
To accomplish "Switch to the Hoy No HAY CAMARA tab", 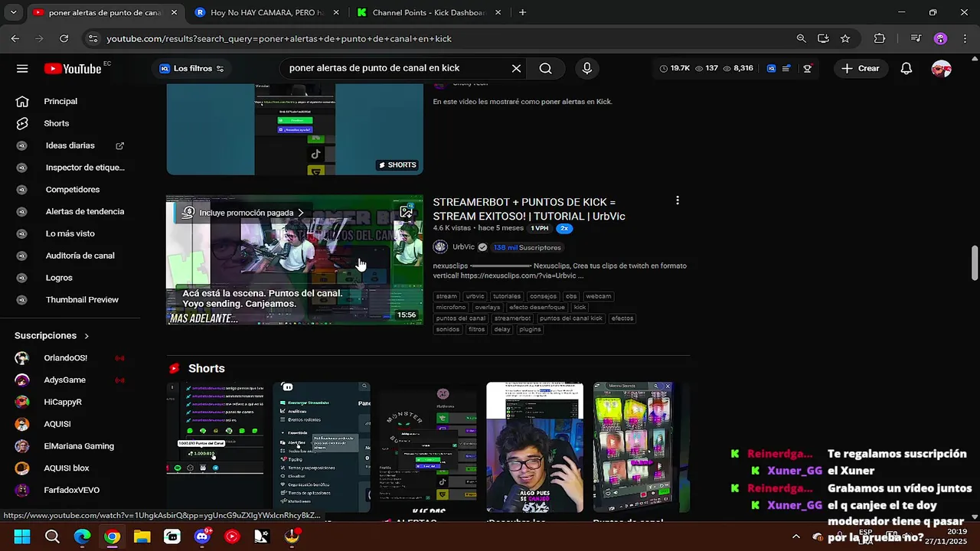I will [x=265, y=12].
